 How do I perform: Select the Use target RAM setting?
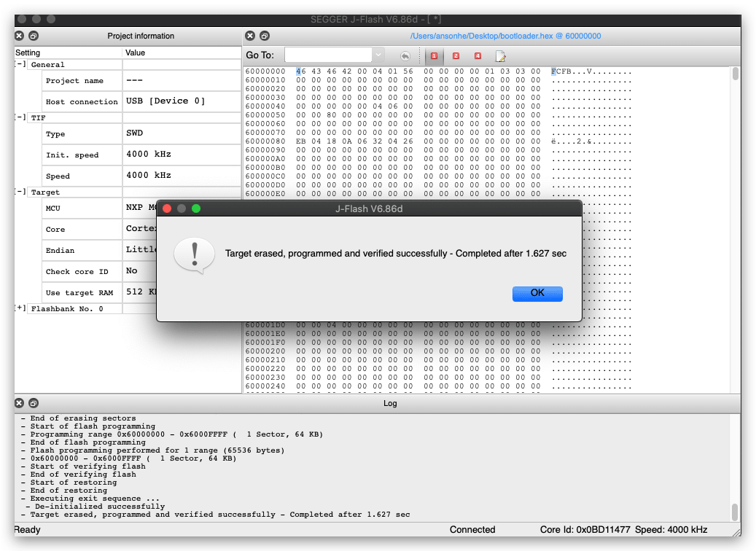coord(79,293)
